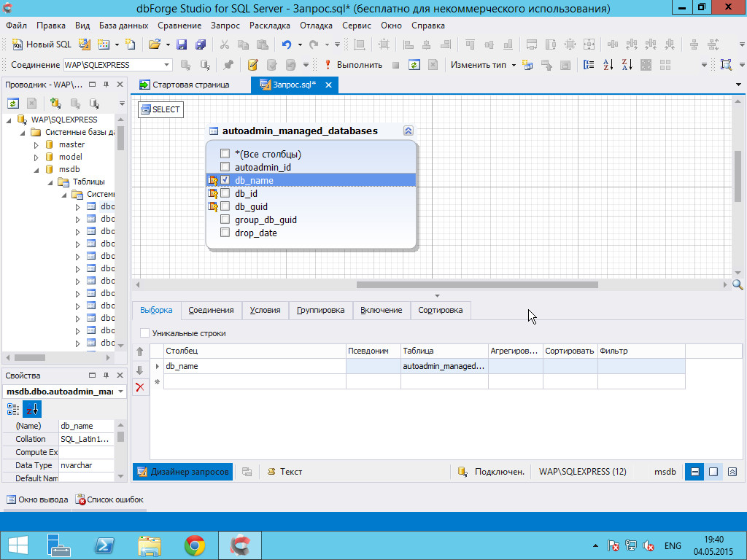The height and width of the screenshot is (560, 747).
Task: Click the Дизайнер запросов view button
Action: click(183, 472)
